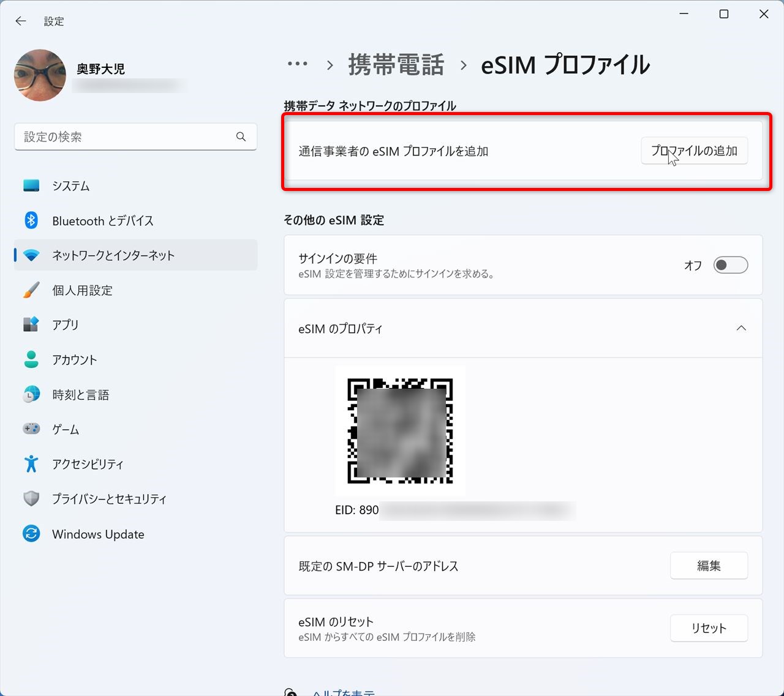784x696 pixels.
Task: Open プライバシーとセキュリティ category
Action: pos(135,499)
